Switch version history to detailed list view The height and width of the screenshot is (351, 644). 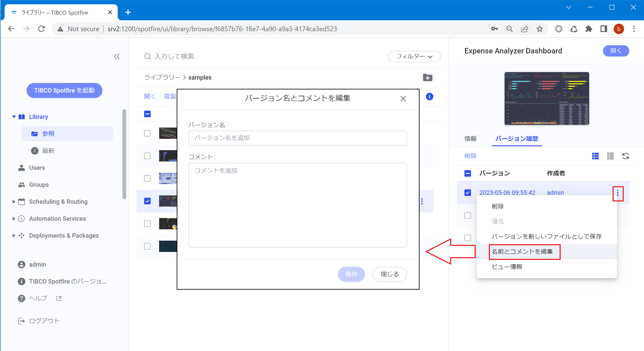click(x=595, y=156)
